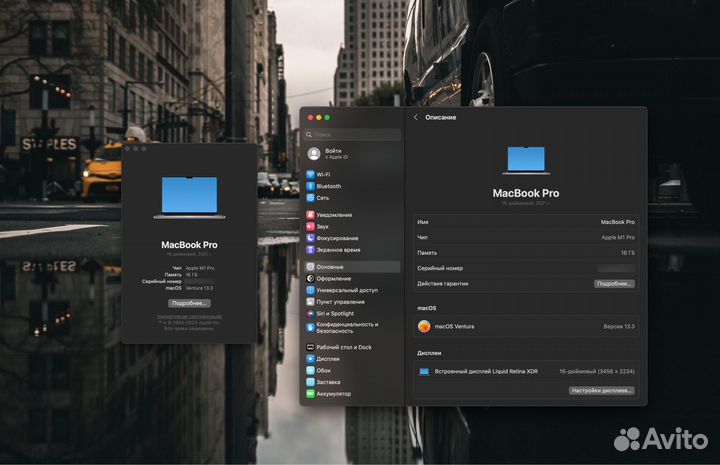Select the Основные (General) sidebar item
This screenshot has width=720, height=465.
pos(330,267)
